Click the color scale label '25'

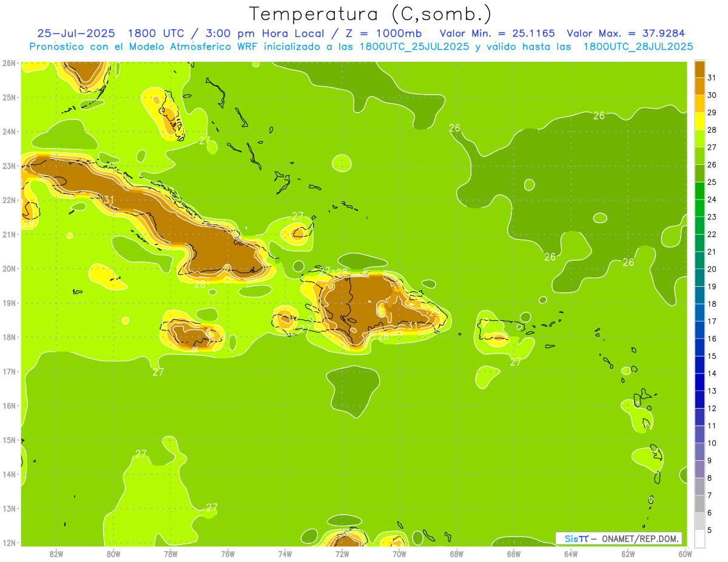click(x=712, y=182)
